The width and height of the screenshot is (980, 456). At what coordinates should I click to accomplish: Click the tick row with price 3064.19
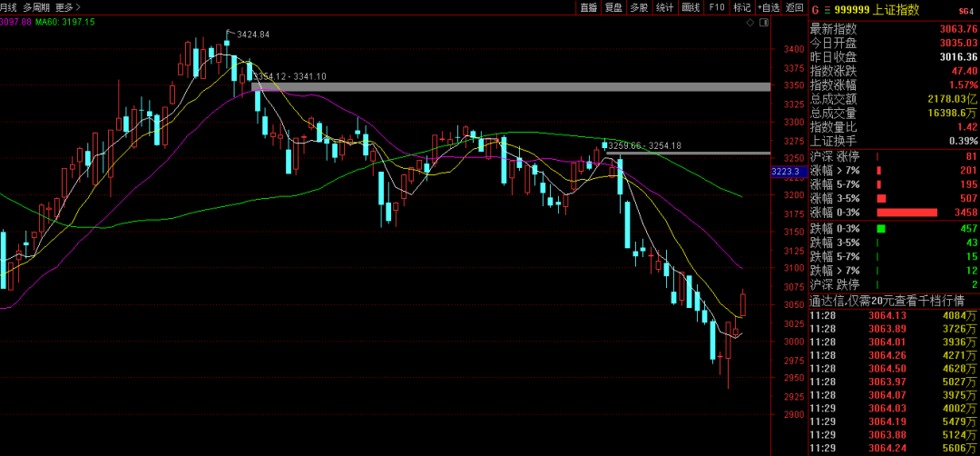[x=894, y=421]
